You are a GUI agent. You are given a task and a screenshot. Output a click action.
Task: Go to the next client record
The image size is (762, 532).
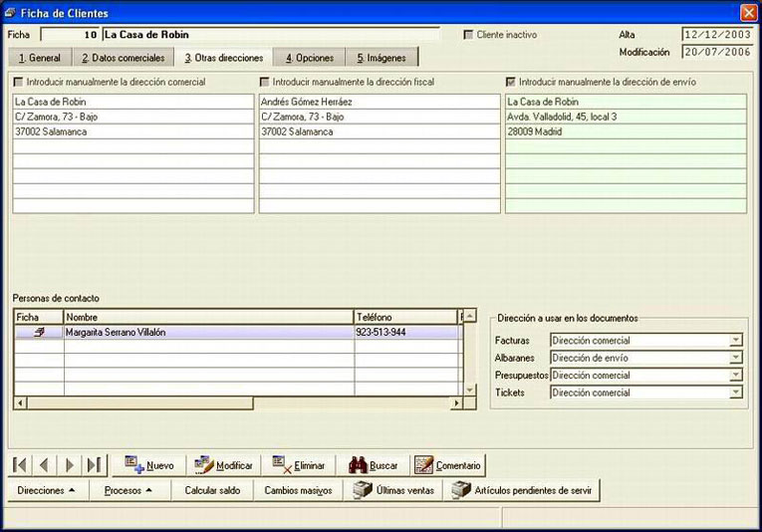click(69, 465)
